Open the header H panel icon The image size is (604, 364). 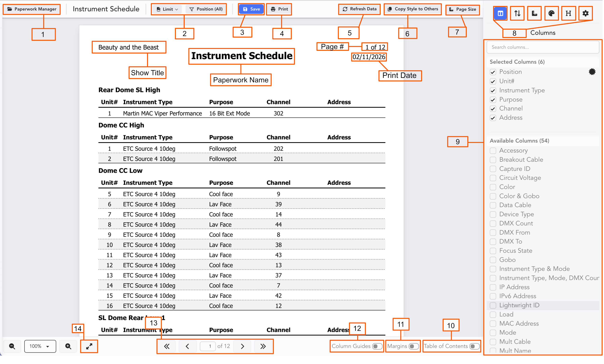tap(568, 13)
